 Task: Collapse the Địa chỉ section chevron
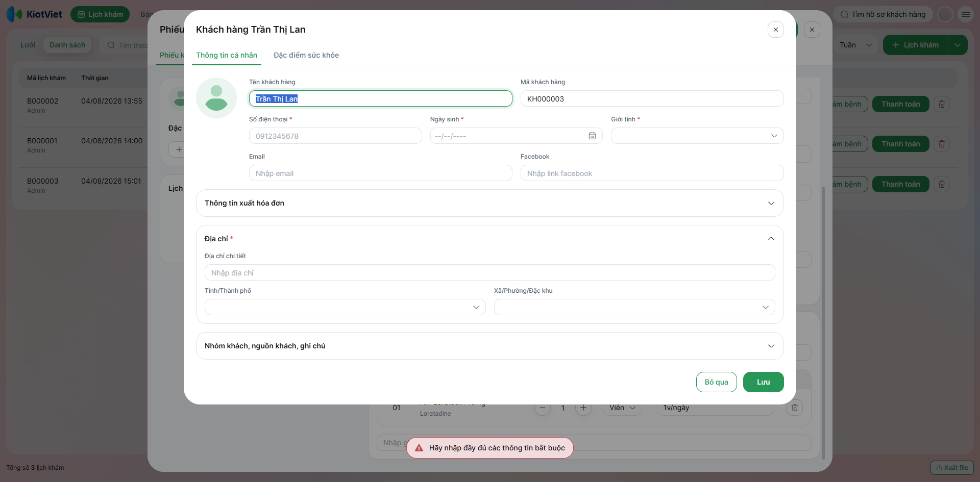[771, 239]
